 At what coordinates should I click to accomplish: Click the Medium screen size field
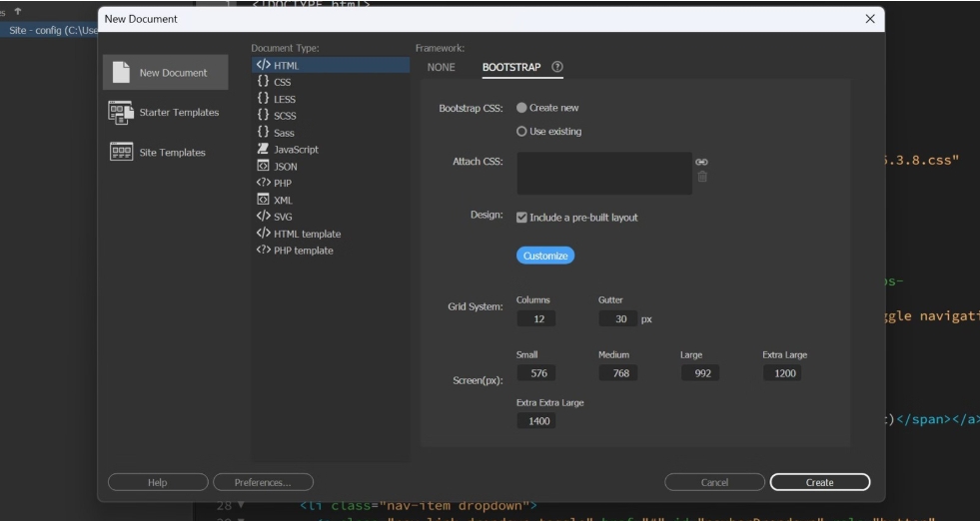(618, 373)
